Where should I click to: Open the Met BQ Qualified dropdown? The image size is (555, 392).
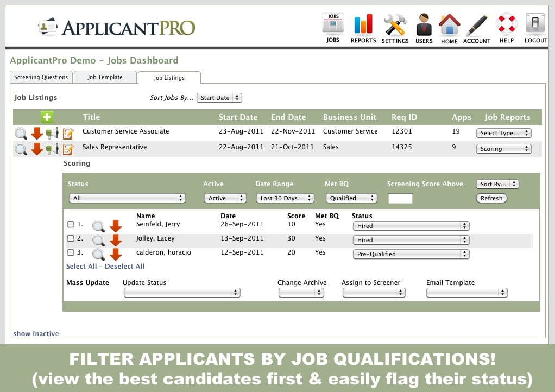pyautogui.click(x=351, y=198)
